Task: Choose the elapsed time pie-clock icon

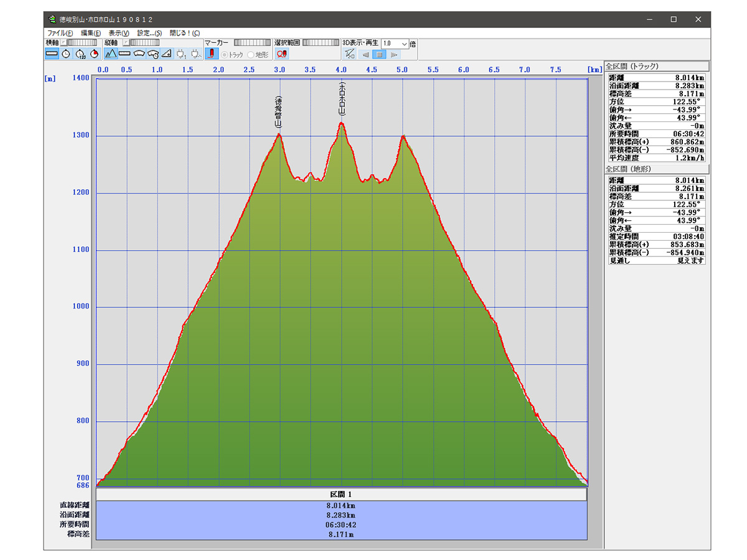Action: 94,54
